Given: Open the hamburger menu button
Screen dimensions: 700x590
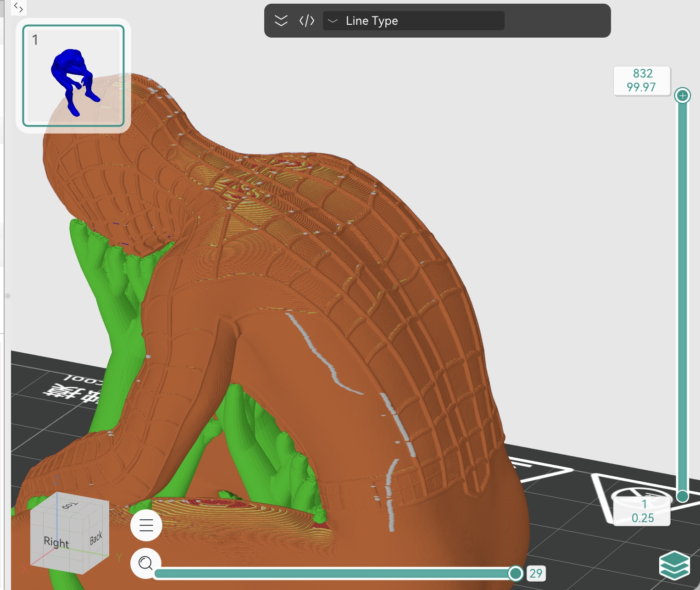Looking at the screenshot, I should coord(146,525).
